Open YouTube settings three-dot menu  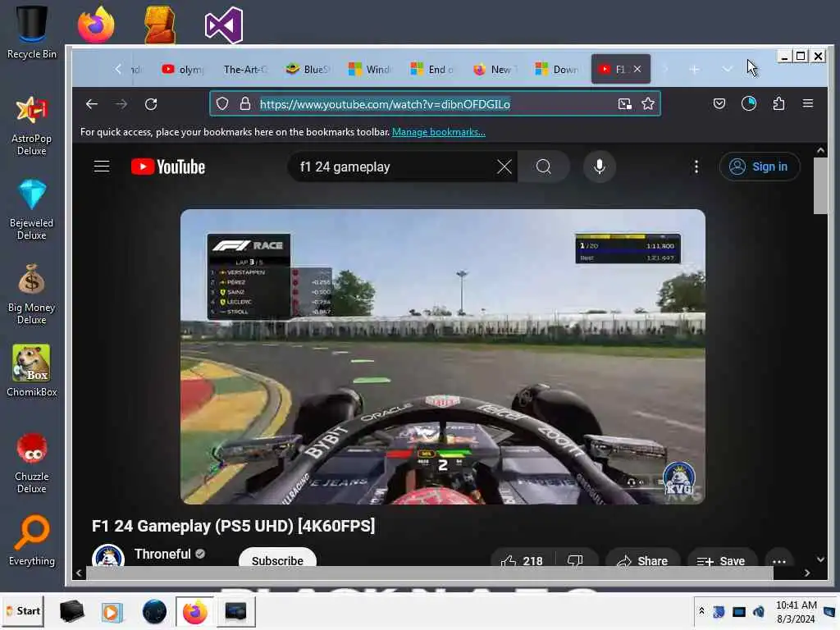[696, 167]
